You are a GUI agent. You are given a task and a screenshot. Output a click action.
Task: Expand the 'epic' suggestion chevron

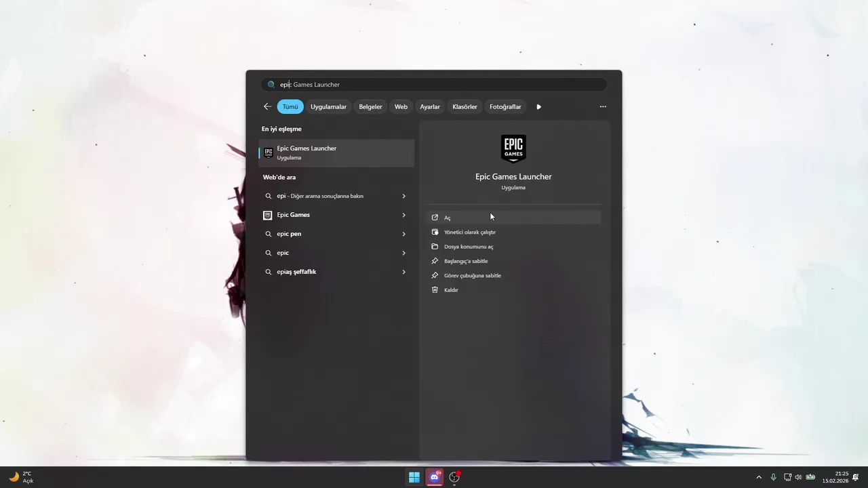point(403,253)
